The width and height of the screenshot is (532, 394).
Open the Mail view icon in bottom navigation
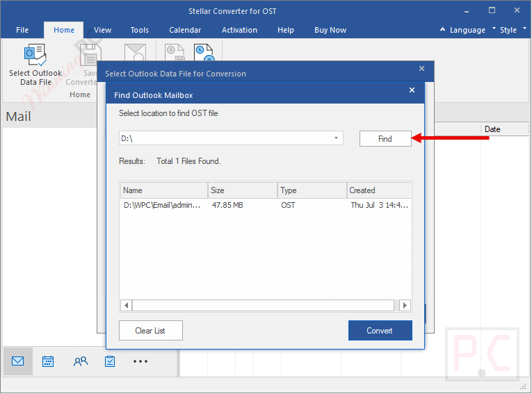point(17,361)
